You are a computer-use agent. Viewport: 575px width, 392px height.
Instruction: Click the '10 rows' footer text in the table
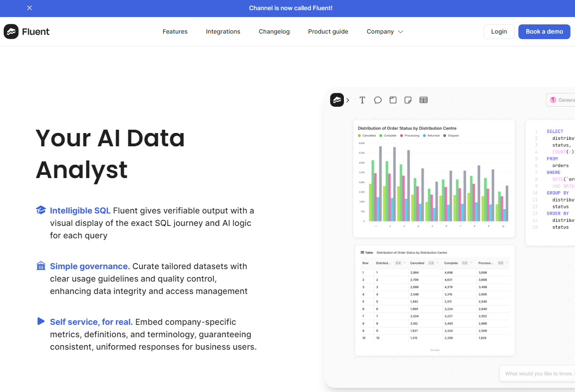point(435,350)
